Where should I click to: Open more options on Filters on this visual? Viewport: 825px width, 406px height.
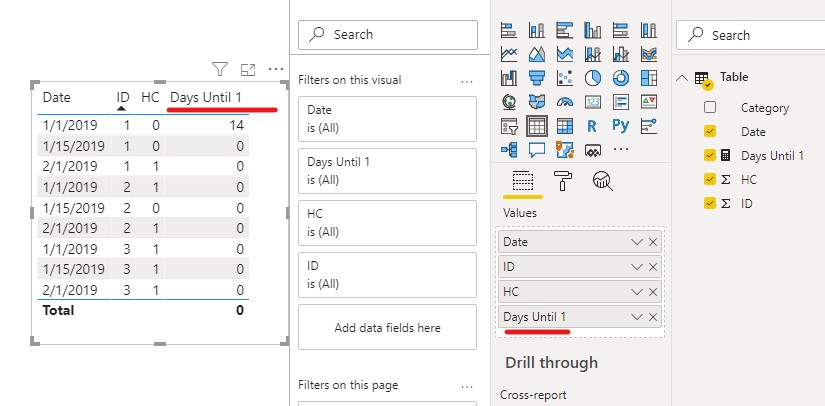(x=467, y=82)
